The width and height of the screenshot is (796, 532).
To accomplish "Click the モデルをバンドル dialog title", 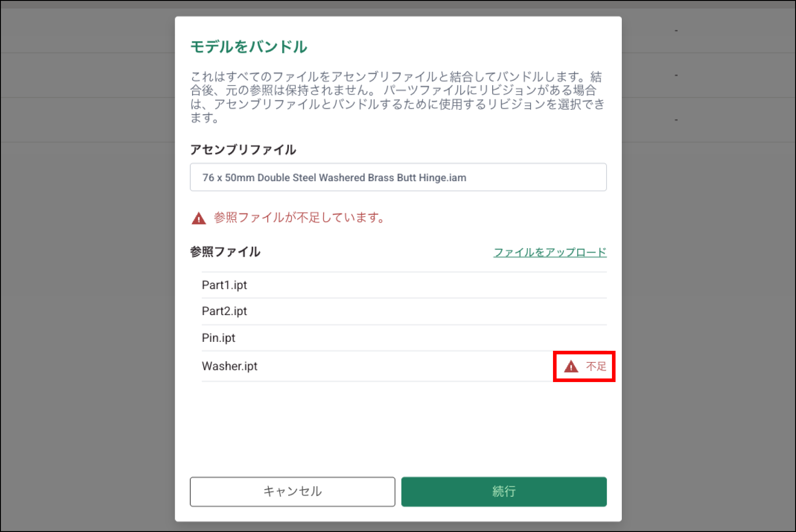I will tap(248, 47).
